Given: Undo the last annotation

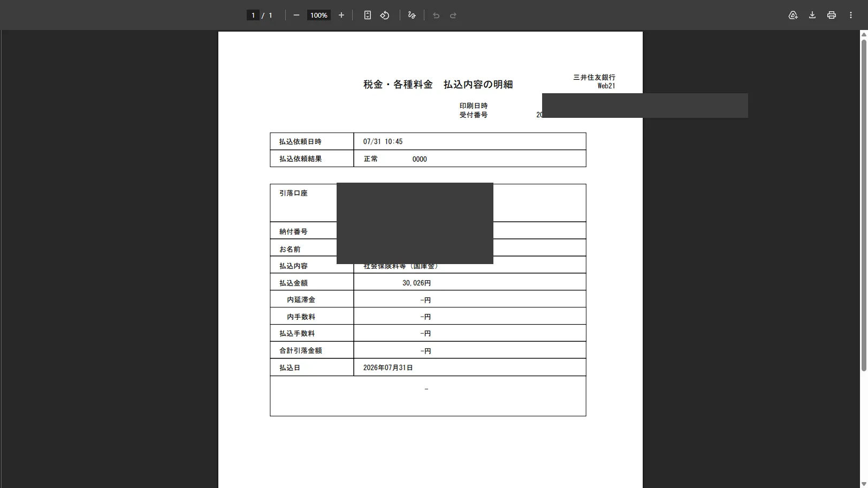Looking at the screenshot, I should [x=436, y=16].
